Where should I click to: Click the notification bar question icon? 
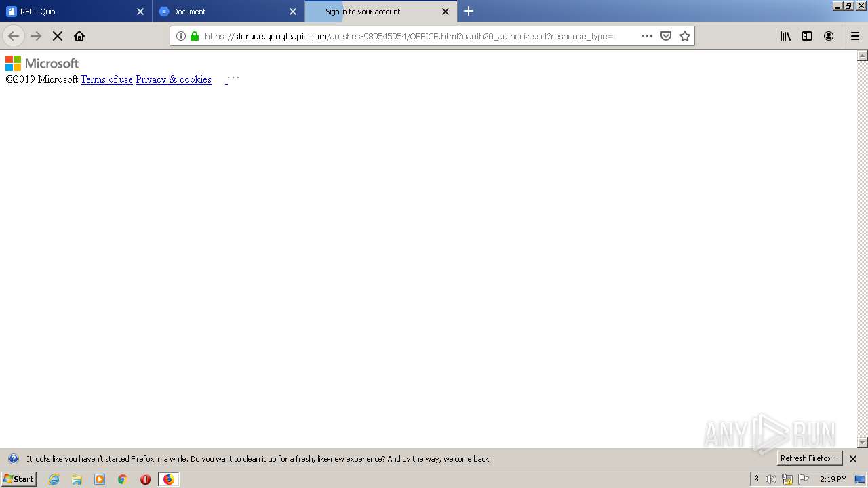pyautogui.click(x=13, y=459)
